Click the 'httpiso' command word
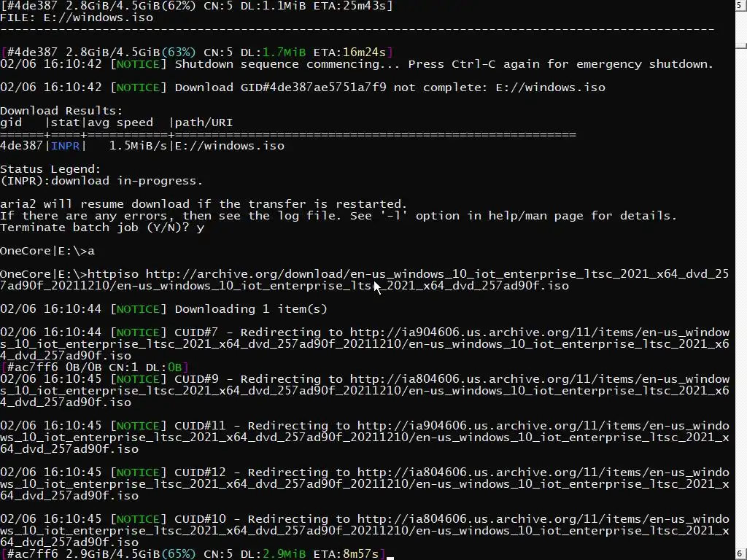 pos(113,274)
